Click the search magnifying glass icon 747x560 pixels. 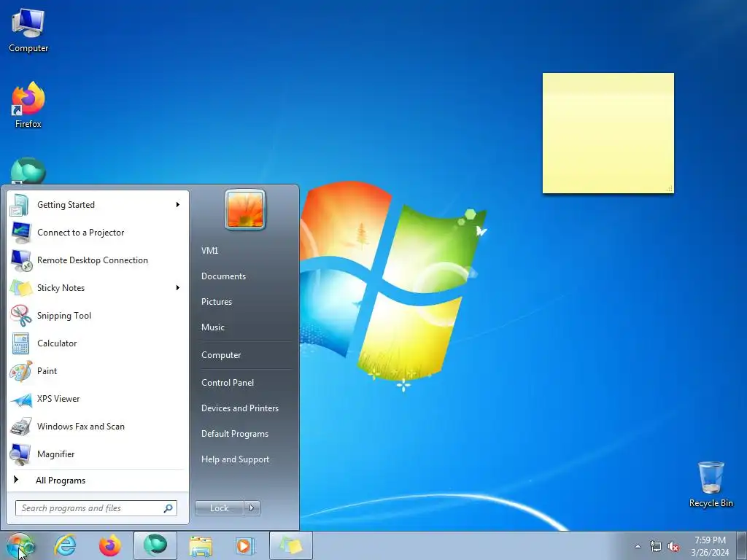(x=169, y=508)
